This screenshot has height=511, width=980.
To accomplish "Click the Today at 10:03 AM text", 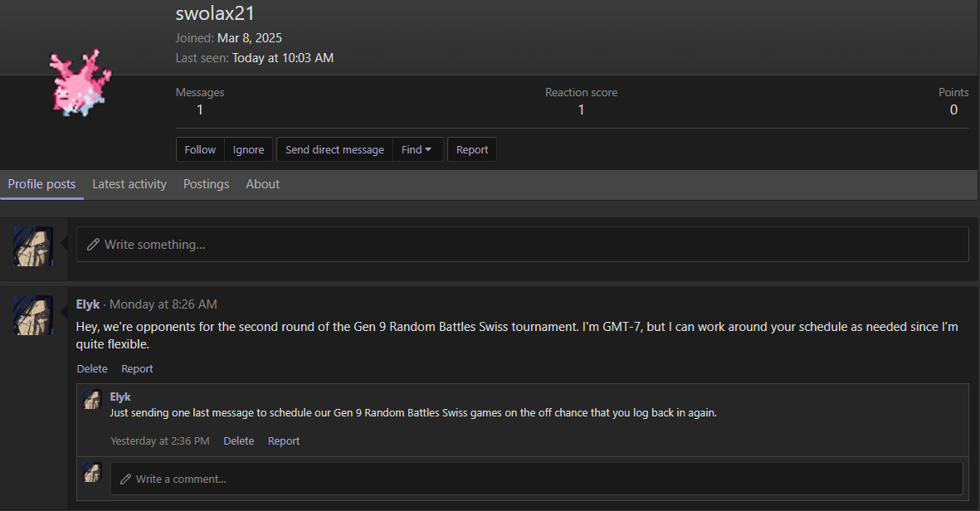I will [283, 58].
